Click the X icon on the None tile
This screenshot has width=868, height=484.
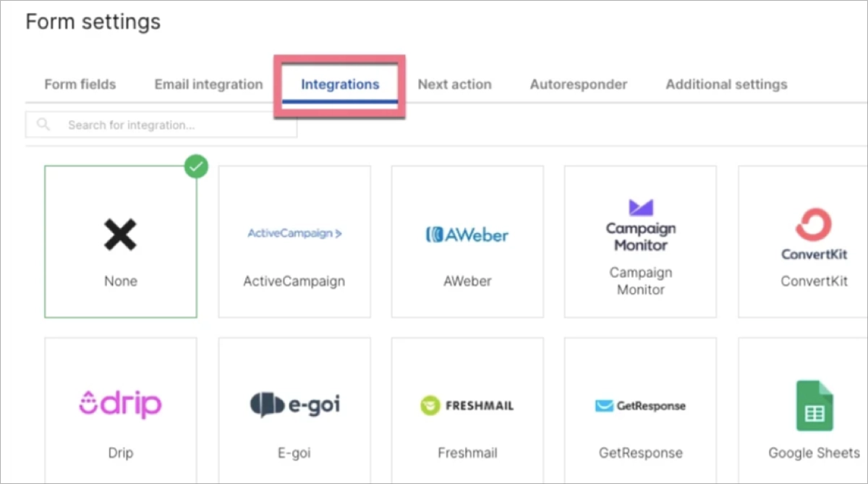[x=120, y=233]
